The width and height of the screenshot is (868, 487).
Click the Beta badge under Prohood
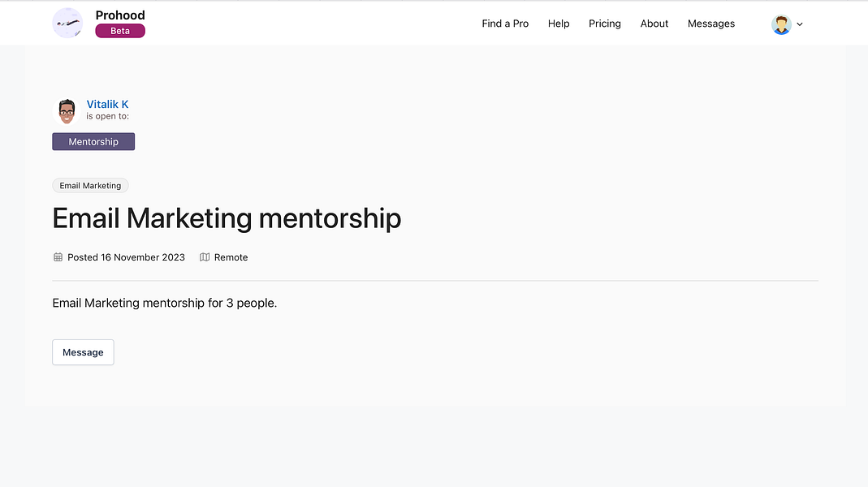pyautogui.click(x=120, y=31)
